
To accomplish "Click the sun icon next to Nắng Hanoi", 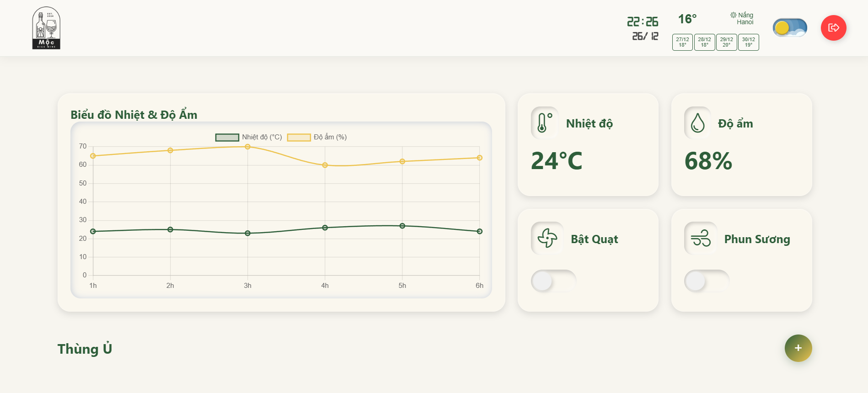I will point(734,15).
